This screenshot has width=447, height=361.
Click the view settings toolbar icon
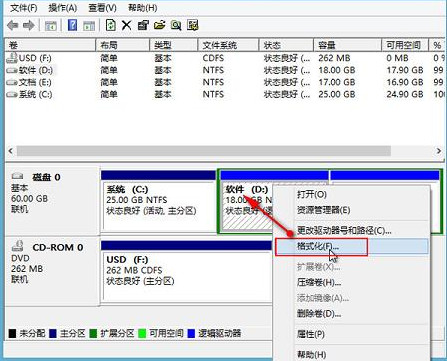click(193, 25)
